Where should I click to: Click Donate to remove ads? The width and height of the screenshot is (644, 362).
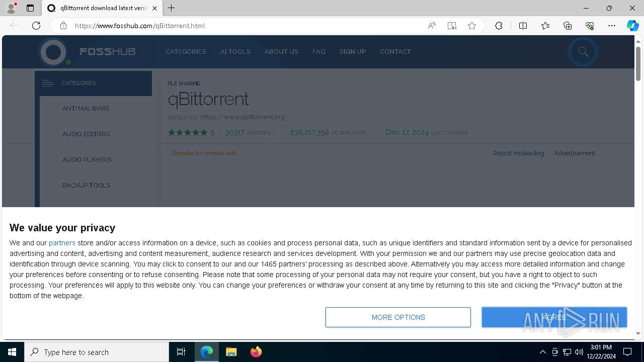[205, 153]
